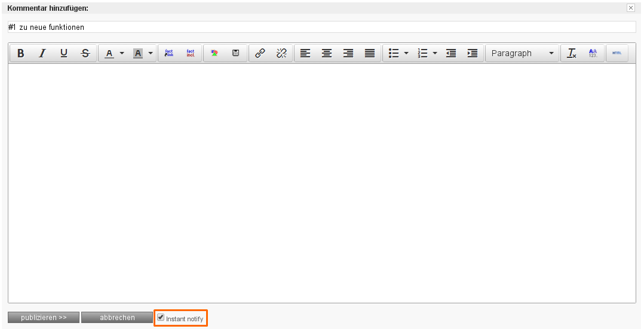Screen dimensions: 644x332
Task: Remove link with unlink icon
Action: (x=281, y=53)
